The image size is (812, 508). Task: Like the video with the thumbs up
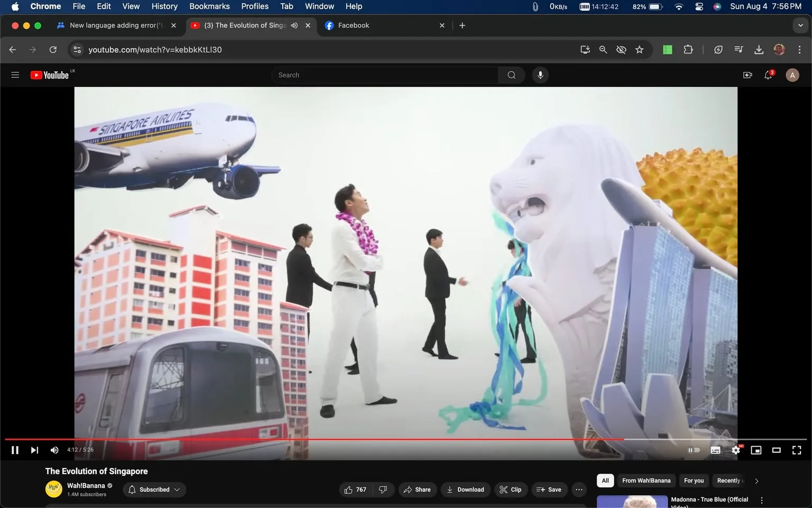tap(349, 489)
